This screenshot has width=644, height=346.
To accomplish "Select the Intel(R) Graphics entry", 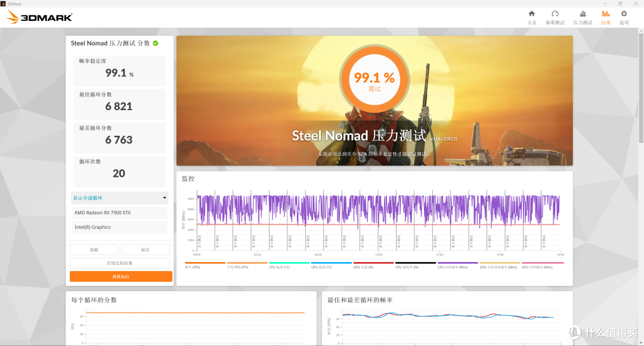I will point(119,227).
